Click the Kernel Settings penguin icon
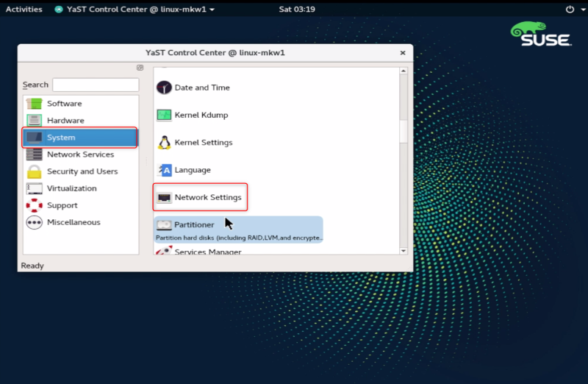Viewport: 588px width, 384px height. [x=164, y=143]
